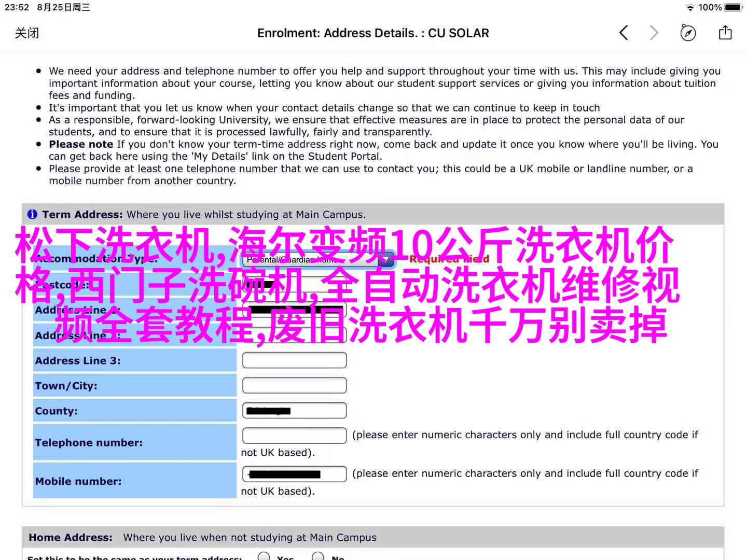747x560 pixels.
Task: Tap the back arrow in browser header
Action: (624, 33)
